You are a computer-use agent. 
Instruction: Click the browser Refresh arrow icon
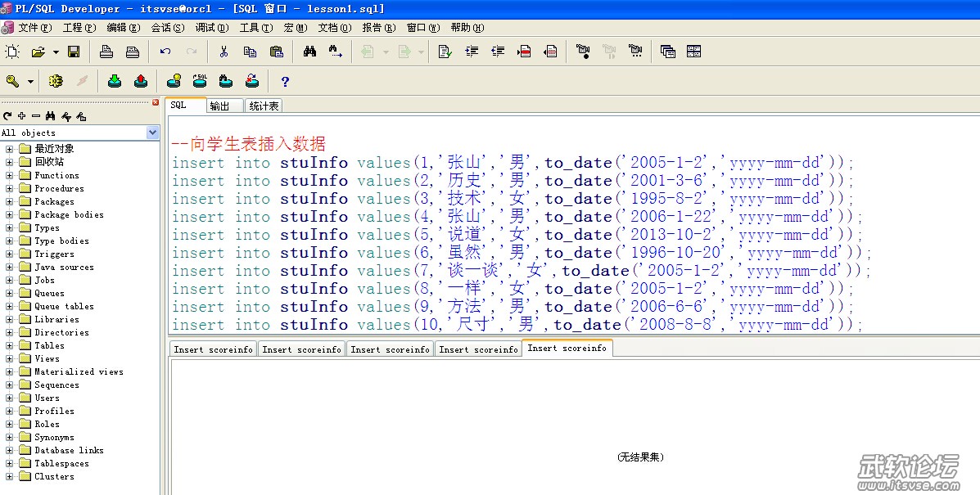tap(7, 116)
